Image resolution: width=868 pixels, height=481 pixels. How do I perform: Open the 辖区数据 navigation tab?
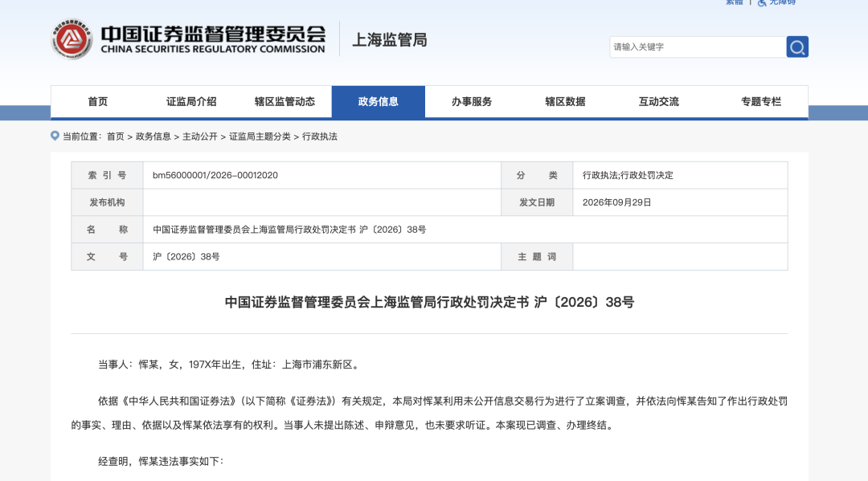[x=565, y=102]
